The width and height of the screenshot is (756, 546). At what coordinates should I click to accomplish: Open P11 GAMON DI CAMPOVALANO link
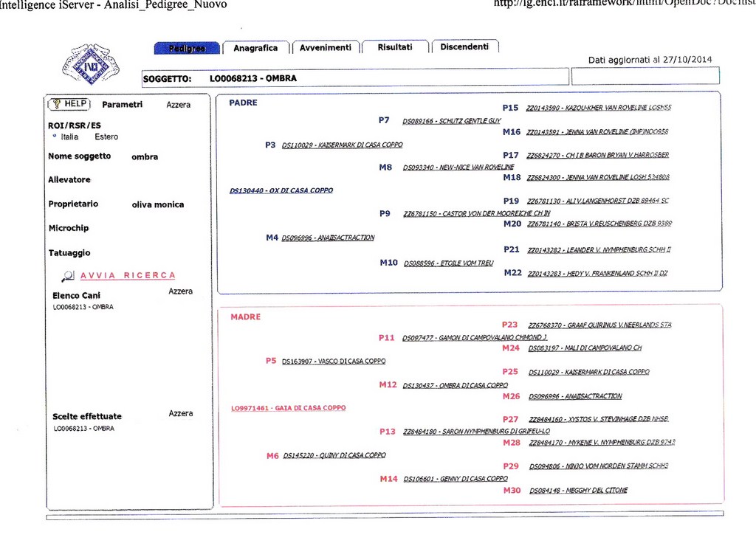[475, 338]
